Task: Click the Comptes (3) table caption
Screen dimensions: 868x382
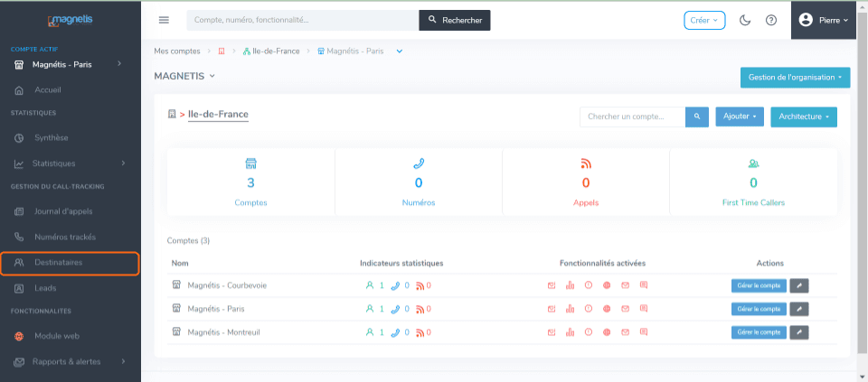Action: tap(188, 240)
